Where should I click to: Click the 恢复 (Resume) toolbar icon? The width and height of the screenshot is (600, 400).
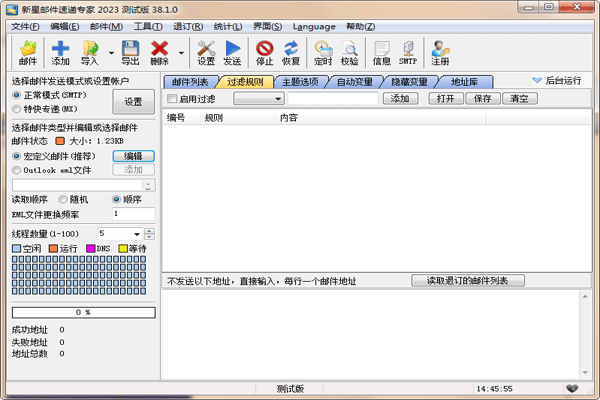pos(291,52)
